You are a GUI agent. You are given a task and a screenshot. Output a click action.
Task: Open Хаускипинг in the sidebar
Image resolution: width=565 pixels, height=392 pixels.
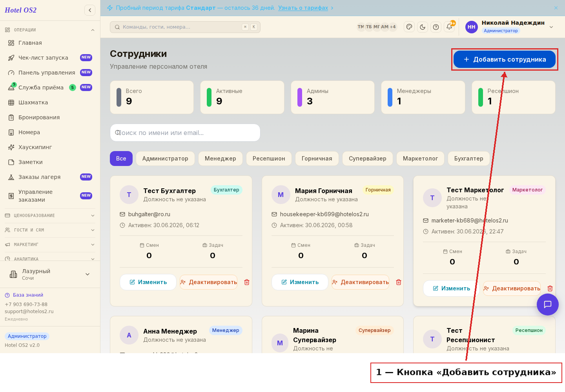pos(50,147)
